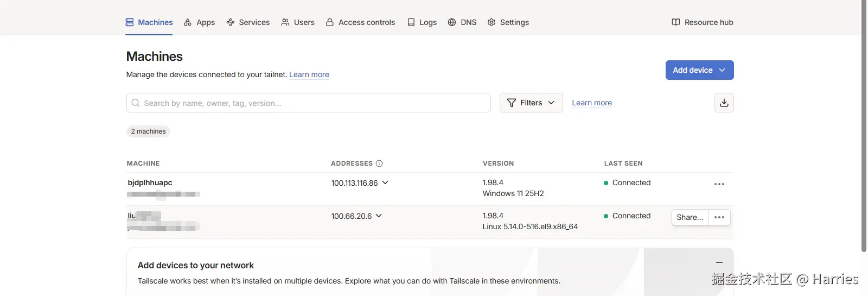Image resolution: width=868 pixels, height=296 pixels.
Task: Click the 2 machines count badge
Action: 149,131
